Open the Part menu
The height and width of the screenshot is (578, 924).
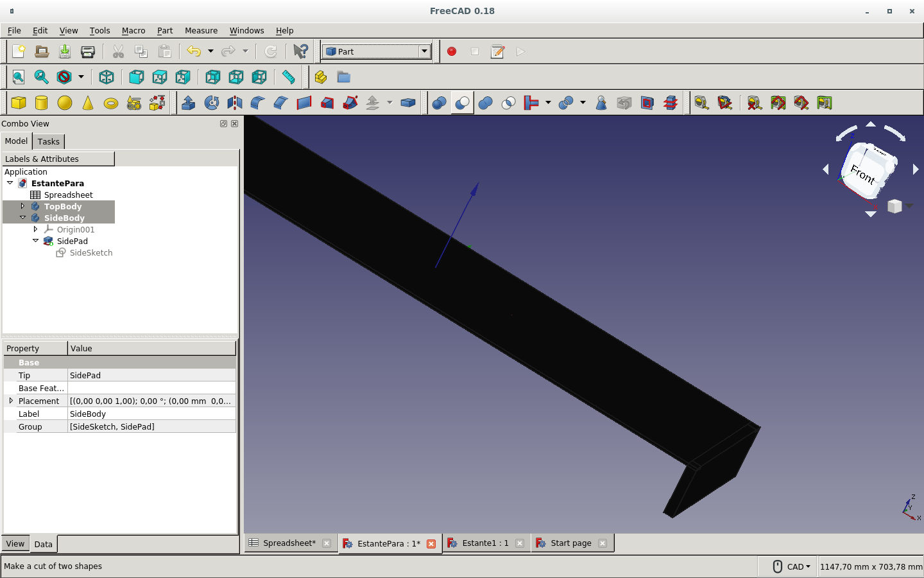165,30
